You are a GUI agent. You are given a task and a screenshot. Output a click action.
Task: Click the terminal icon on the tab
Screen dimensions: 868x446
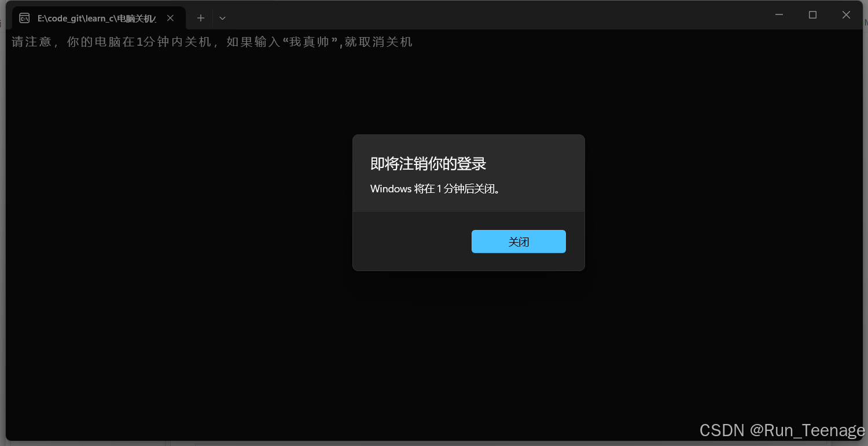click(x=24, y=18)
